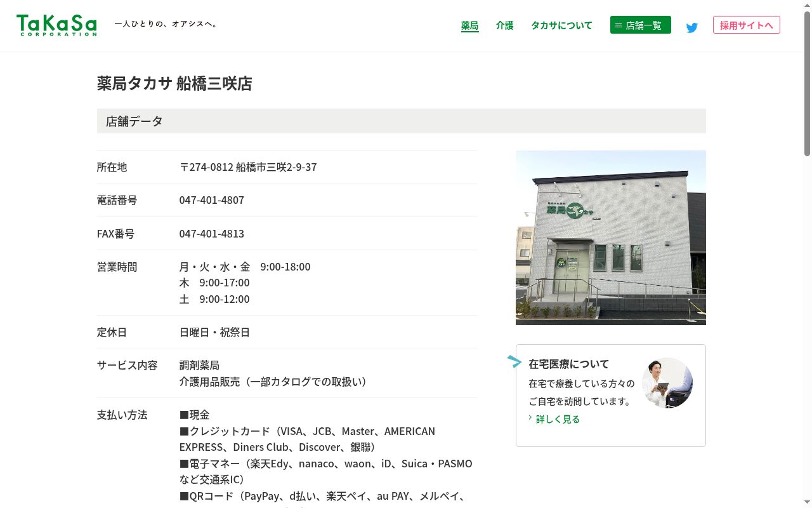This screenshot has width=812, height=508.
Task: Click the page title 薬局タカサ 船橋三咲店
Action: pyautogui.click(x=174, y=84)
